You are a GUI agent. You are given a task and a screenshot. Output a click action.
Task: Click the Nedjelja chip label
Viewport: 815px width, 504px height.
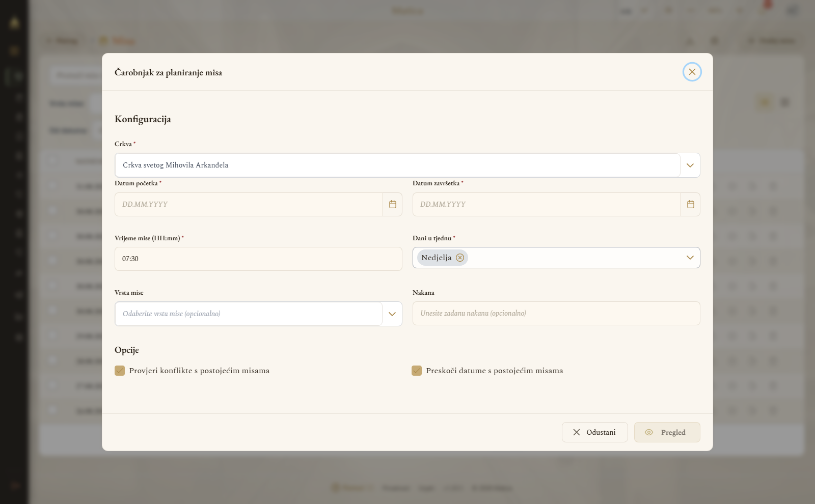coord(437,258)
